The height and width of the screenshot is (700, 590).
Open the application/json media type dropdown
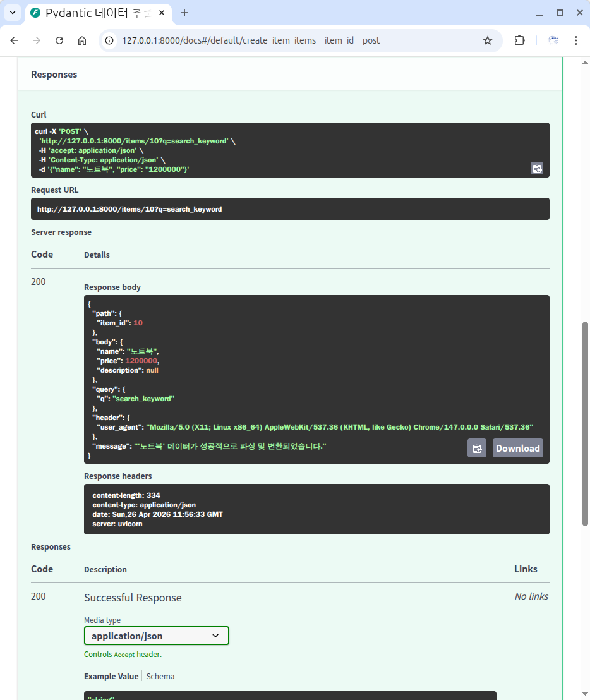(x=156, y=636)
